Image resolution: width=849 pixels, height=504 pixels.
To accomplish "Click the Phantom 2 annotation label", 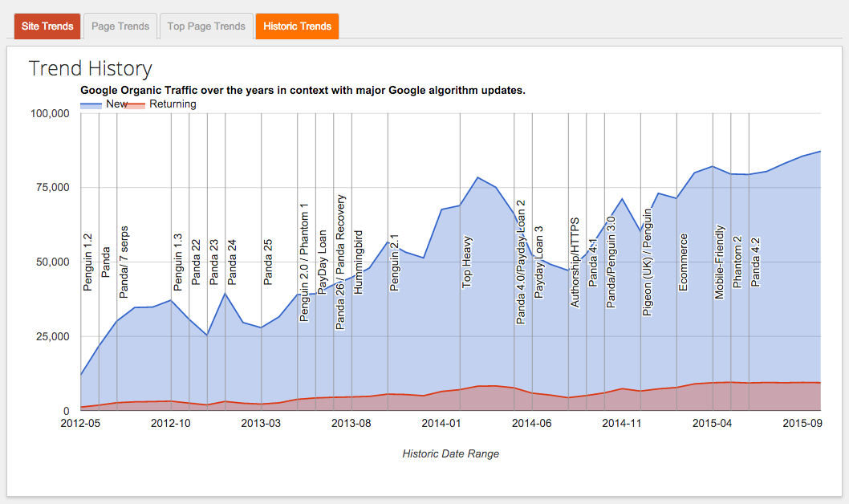I will pos(737,262).
